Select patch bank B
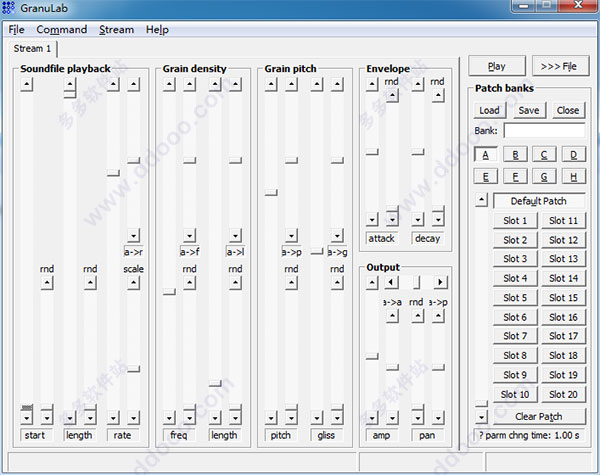The height and width of the screenshot is (475, 600). click(x=515, y=155)
